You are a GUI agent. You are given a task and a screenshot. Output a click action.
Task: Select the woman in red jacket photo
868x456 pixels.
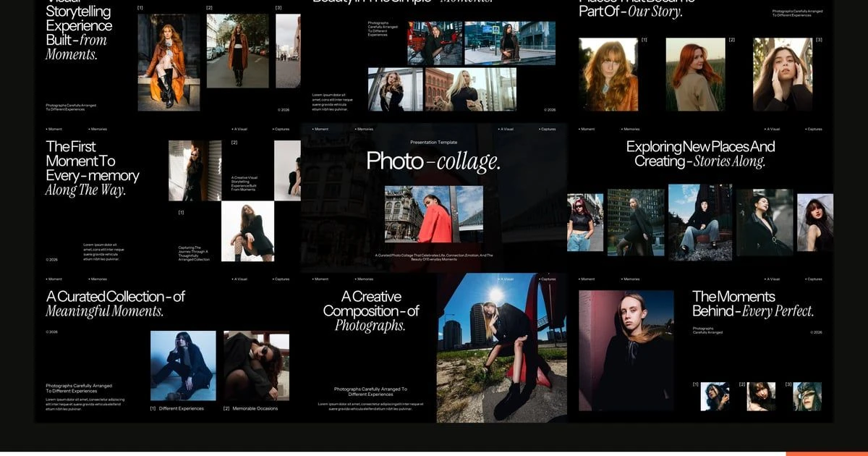click(433, 214)
